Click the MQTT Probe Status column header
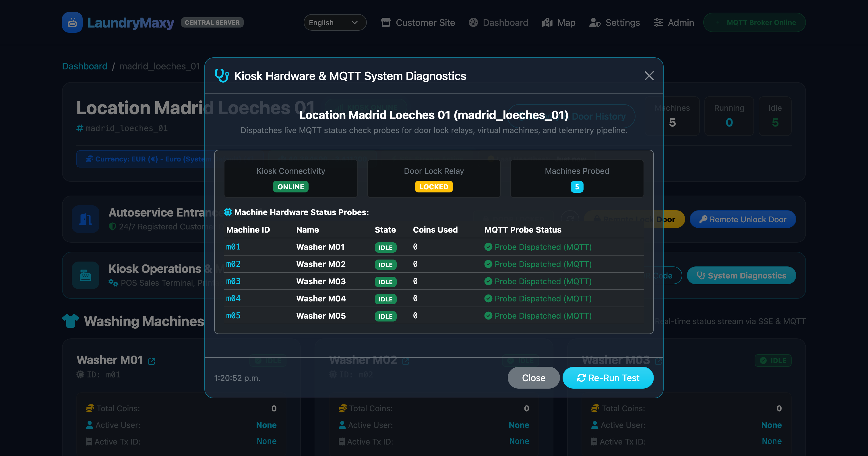The height and width of the screenshot is (456, 868). pyautogui.click(x=523, y=230)
